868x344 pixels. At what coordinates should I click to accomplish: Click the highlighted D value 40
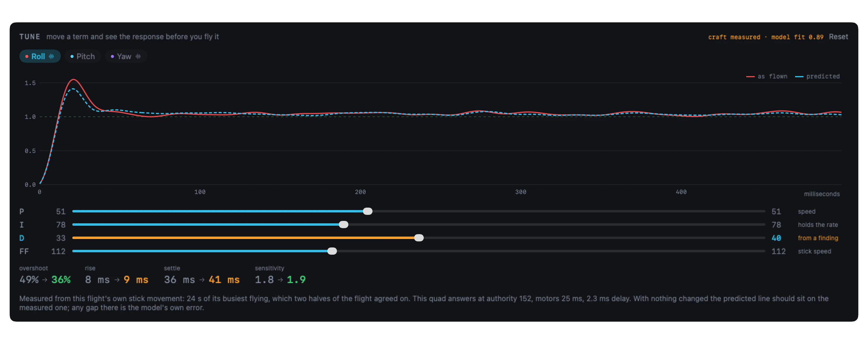[x=776, y=238]
